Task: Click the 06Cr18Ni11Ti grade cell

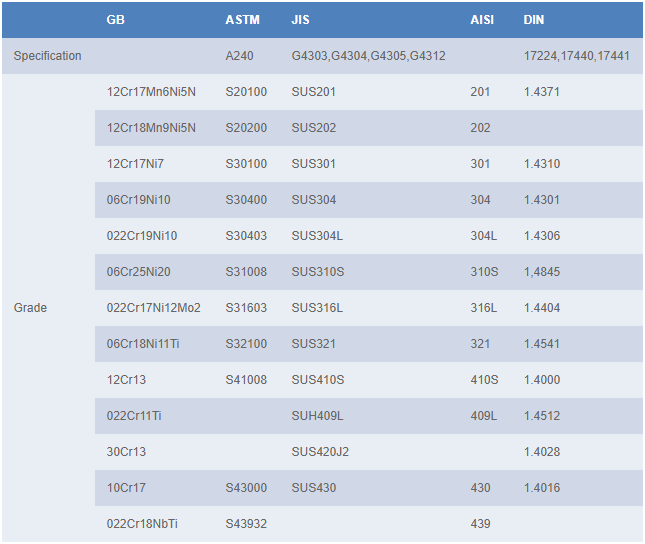Action: click(143, 344)
